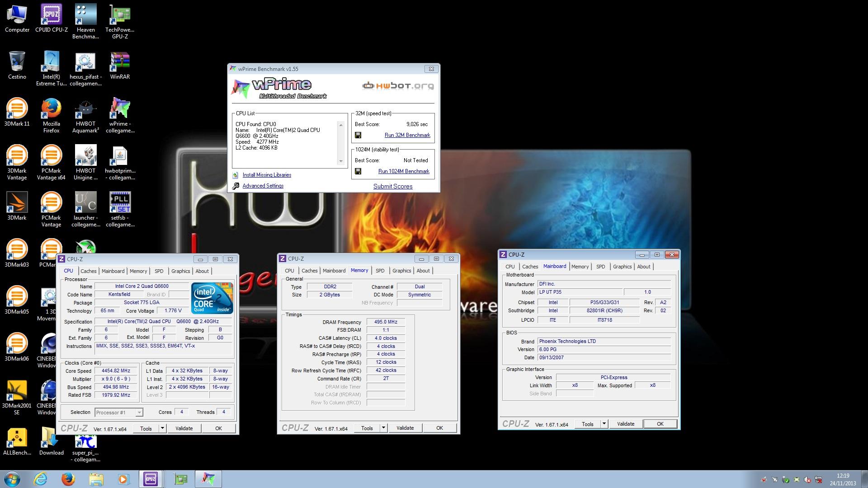Open setfsb PLL SET shortcut

(120, 210)
